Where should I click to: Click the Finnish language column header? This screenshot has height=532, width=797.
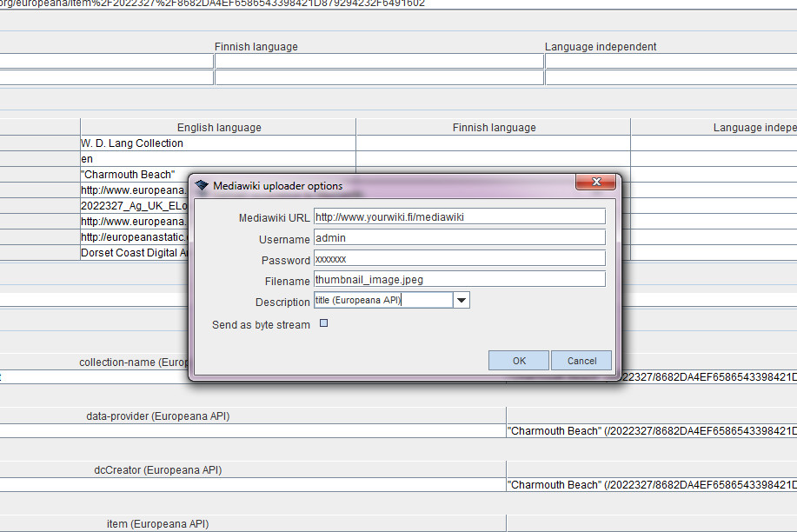pyautogui.click(x=493, y=127)
